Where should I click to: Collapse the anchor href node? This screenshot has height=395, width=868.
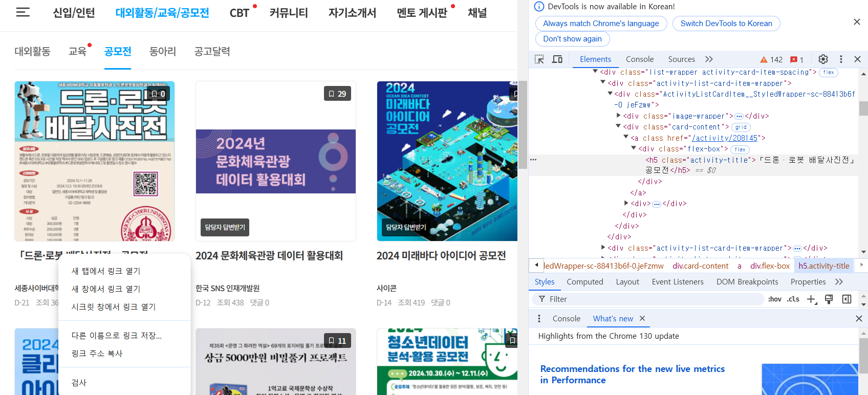pos(626,137)
